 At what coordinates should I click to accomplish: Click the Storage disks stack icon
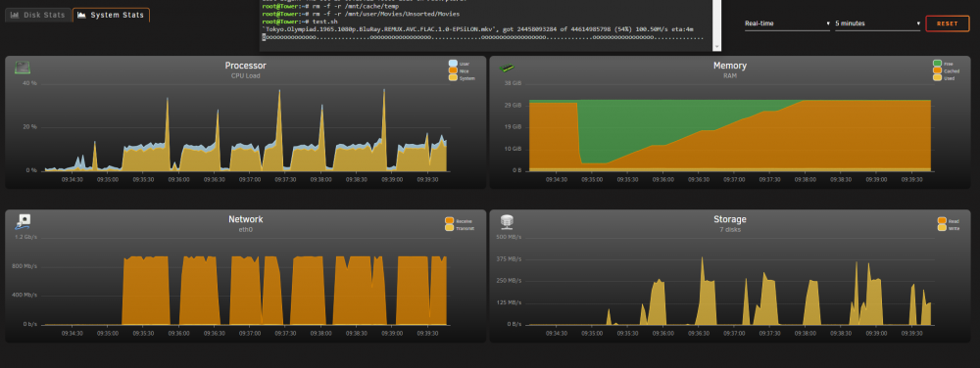click(507, 221)
